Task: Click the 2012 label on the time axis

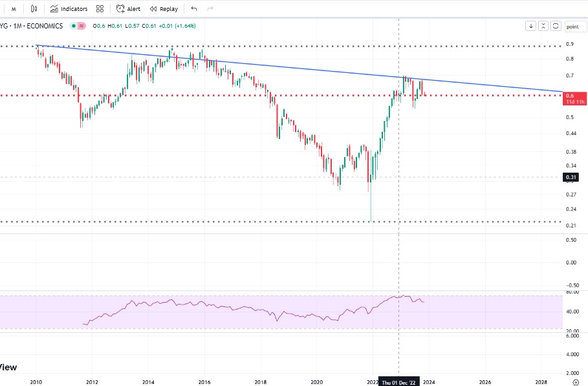Action: 93,382
